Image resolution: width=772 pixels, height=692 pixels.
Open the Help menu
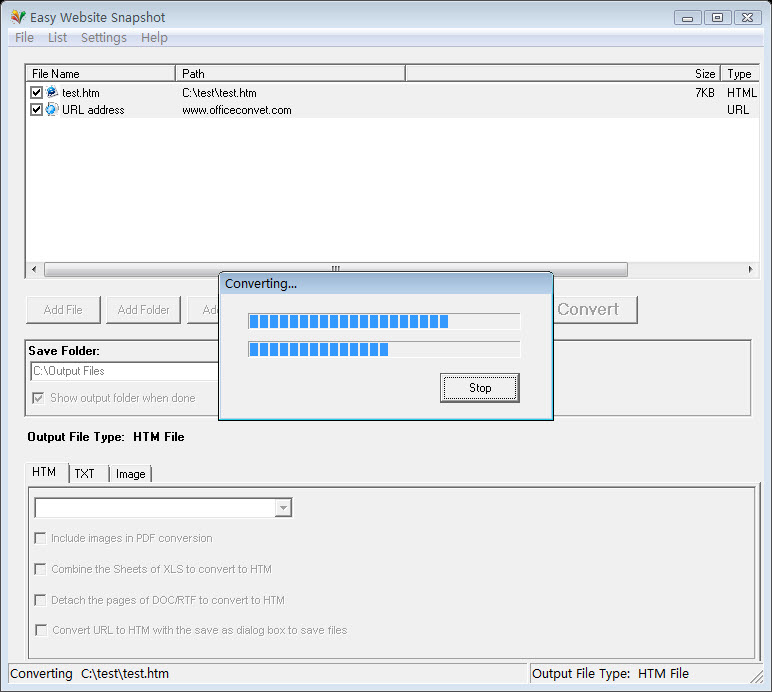[x=154, y=38]
